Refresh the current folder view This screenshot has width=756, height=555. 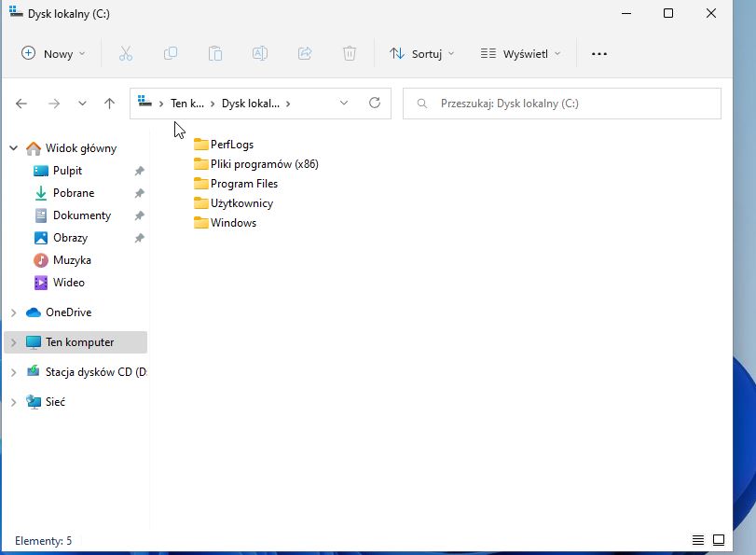tap(375, 104)
